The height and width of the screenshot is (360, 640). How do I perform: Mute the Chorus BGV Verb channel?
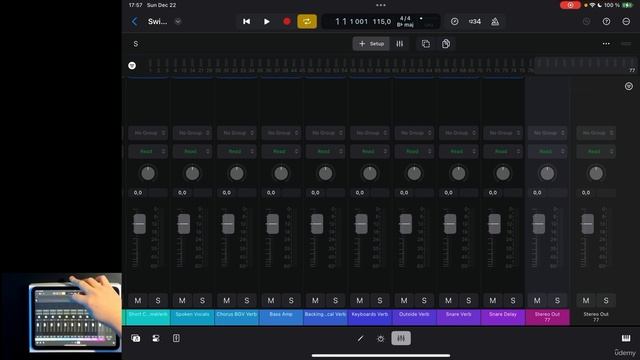click(x=227, y=301)
